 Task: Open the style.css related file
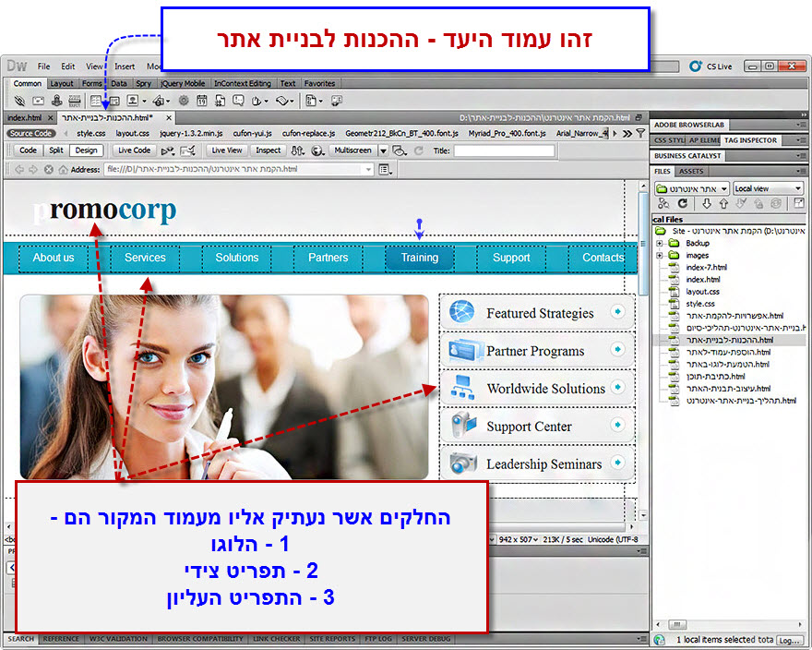tap(90, 133)
